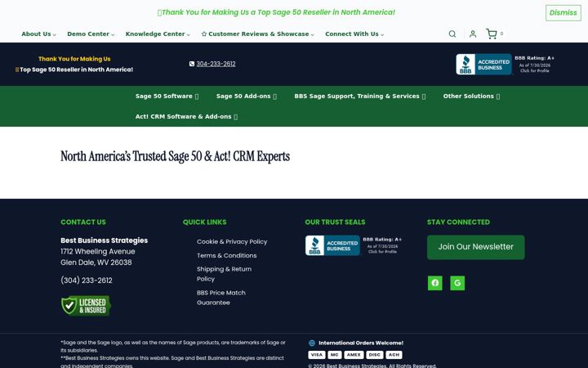This screenshot has height=368, width=588.
Task: Click the phone icon beside 304-233-2612
Action: click(192, 64)
